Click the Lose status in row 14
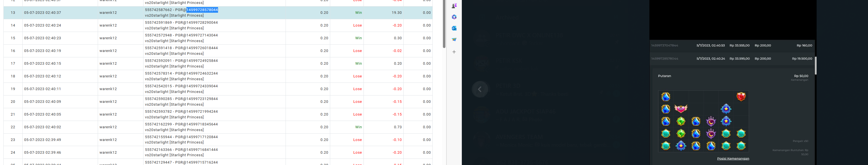868x165 pixels. pos(358,25)
